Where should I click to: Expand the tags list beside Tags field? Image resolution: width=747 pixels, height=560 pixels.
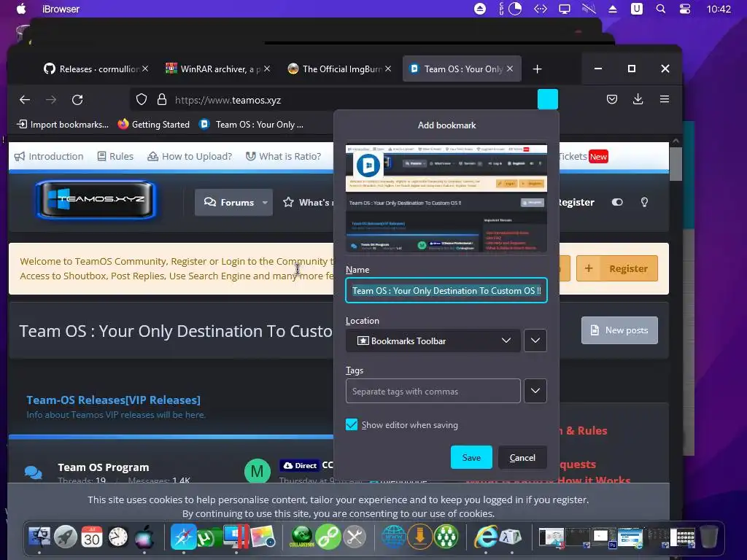[x=535, y=391]
